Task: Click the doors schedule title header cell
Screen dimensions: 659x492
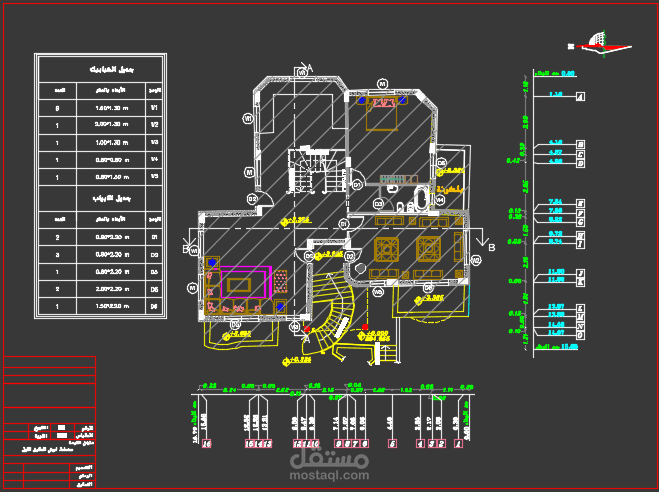Action: pos(111,198)
